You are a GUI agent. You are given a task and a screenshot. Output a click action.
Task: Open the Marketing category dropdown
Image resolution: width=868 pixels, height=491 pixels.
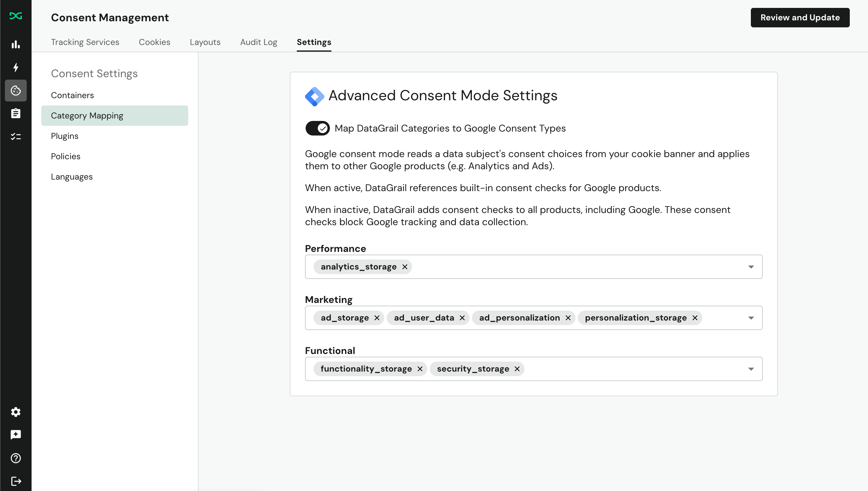point(751,318)
